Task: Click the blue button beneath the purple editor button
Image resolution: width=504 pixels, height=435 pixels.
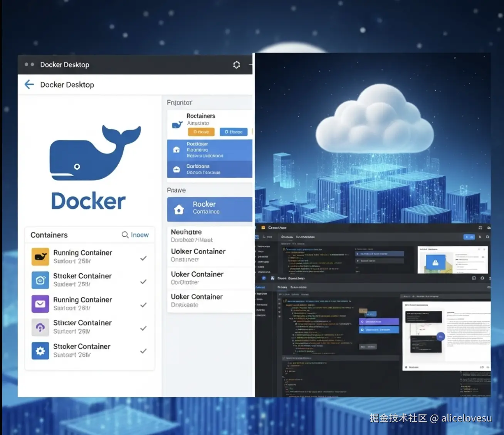Action: coord(379,330)
